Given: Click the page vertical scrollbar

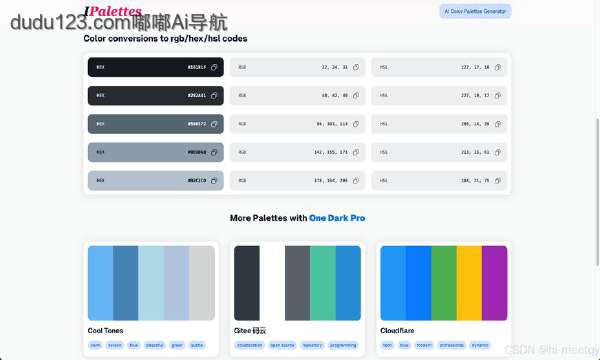Looking at the screenshot, I should (597, 191).
